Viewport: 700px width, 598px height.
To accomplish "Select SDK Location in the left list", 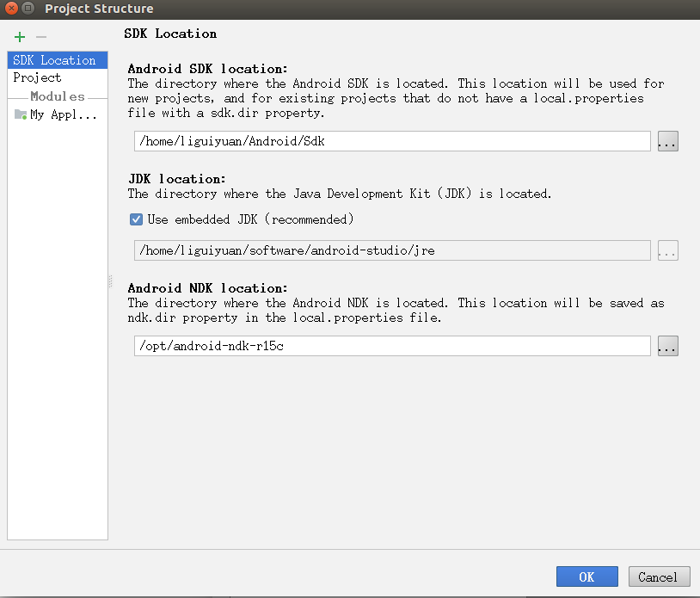I will click(x=55, y=60).
